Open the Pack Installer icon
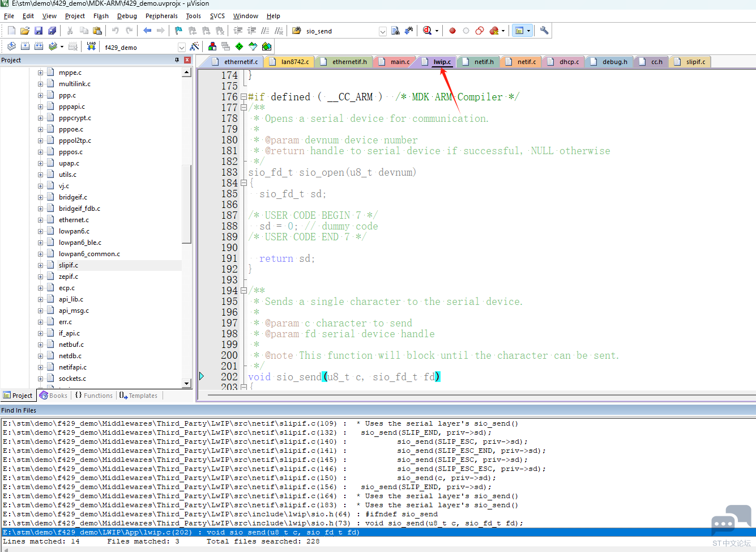Screen dimensions: 756x552 pos(267,46)
